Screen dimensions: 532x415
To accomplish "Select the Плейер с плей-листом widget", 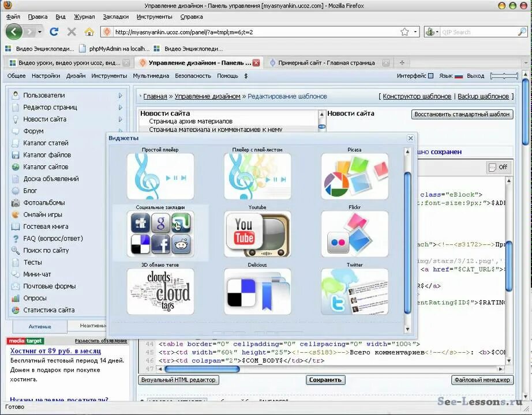I will point(257,176).
